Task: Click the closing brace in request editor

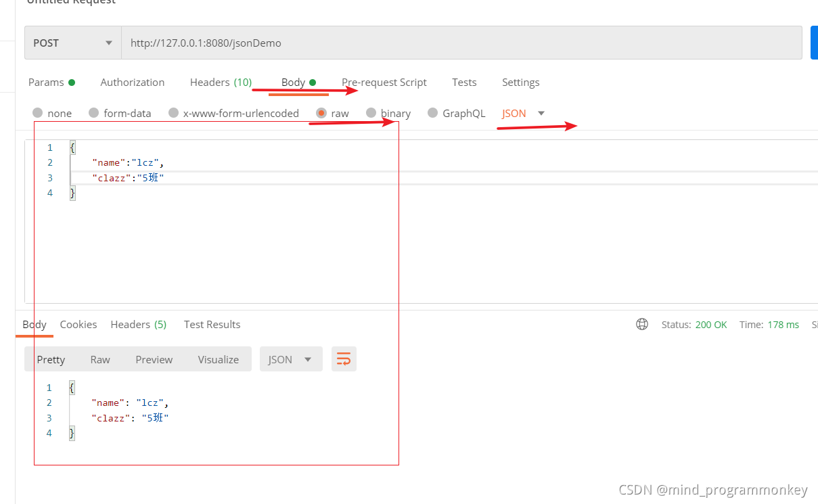Action: click(x=72, y=193)
